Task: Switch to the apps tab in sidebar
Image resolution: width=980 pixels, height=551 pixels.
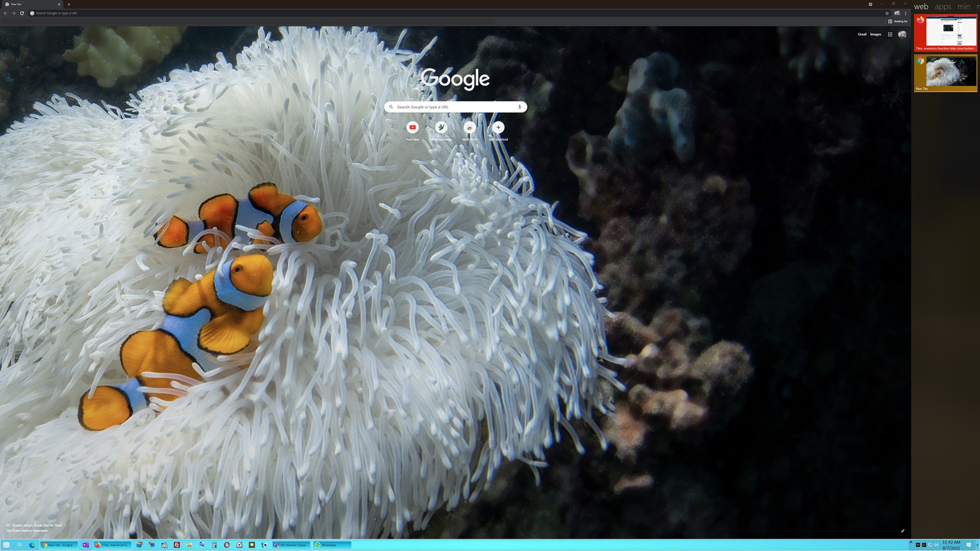Action: coord(942,7)
